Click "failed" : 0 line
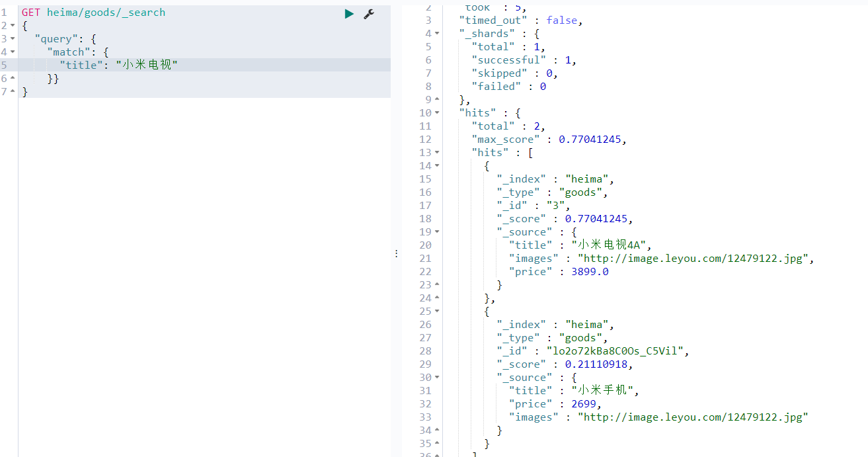 pos(509,86)
